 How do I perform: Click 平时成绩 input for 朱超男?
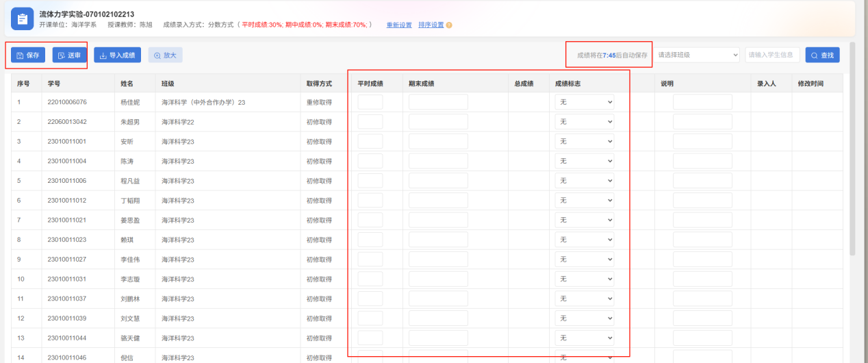[x=370, y=122]
